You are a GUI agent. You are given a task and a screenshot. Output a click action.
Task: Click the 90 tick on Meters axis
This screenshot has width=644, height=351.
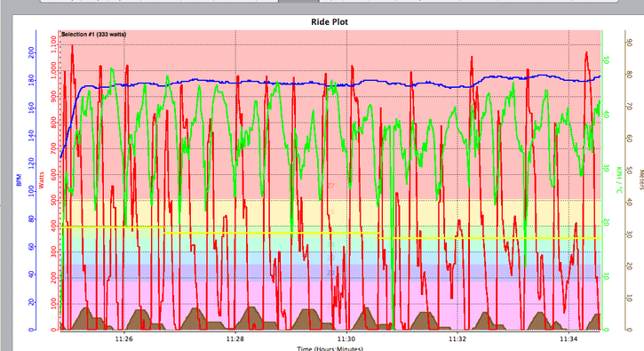[x=629, y=43]
